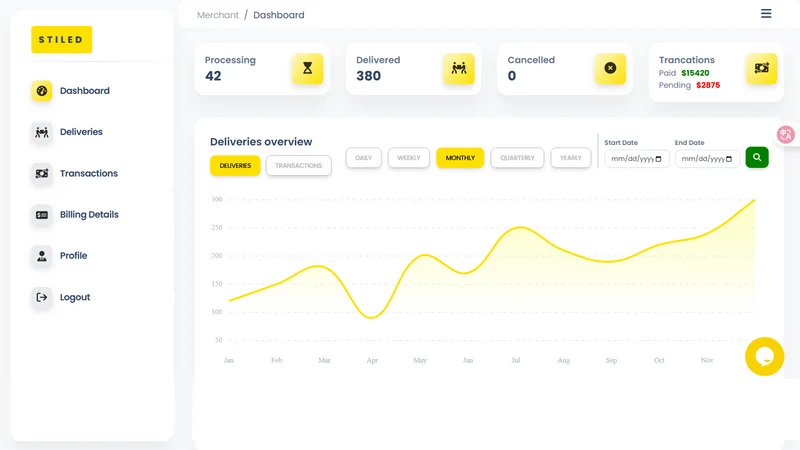The height and width of the screenshot is (450, 800).
Task: Click the Trancations card money icon
Action: [762, 68]
